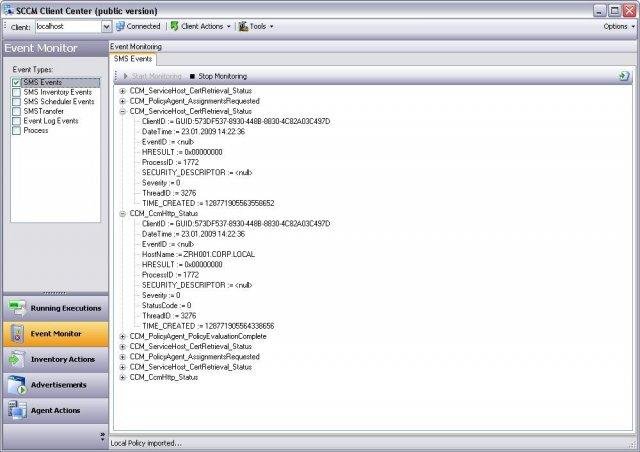Enable the SMS Scheduler Events checkbox

tap(16, 102)
